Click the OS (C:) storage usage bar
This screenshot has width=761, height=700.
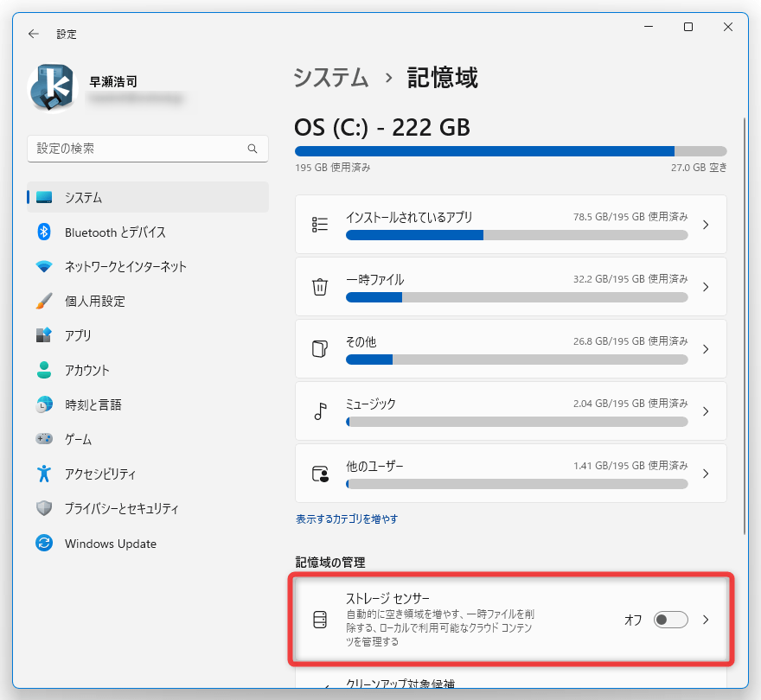510,151
